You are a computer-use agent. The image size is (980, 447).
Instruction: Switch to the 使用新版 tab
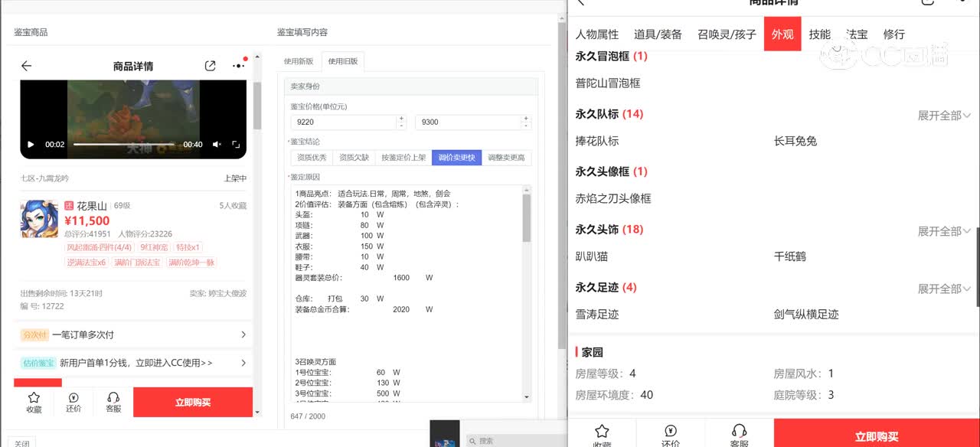pos(299,61)
